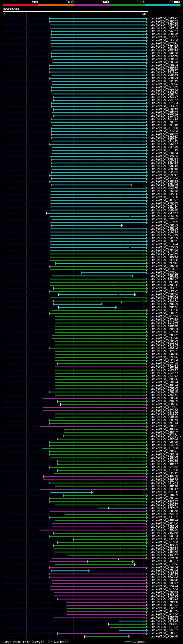Open hit UniRef100_A9PK28

pyautogui.click(x=164, y=25)
